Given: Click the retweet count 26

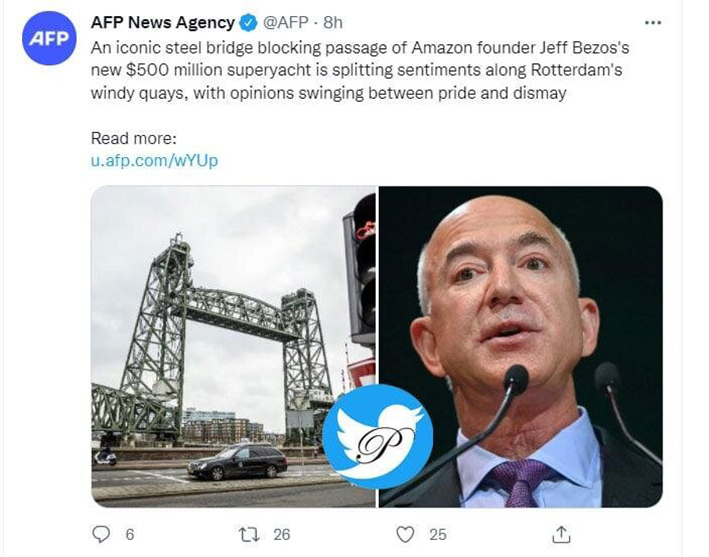Looking at the screenshot, I should (x=282, y=534).
